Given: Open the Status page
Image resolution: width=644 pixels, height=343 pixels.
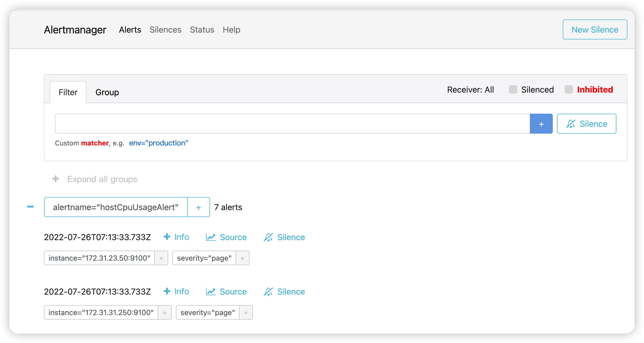Looking at the screenshot, I should click(x=202, y=30).
